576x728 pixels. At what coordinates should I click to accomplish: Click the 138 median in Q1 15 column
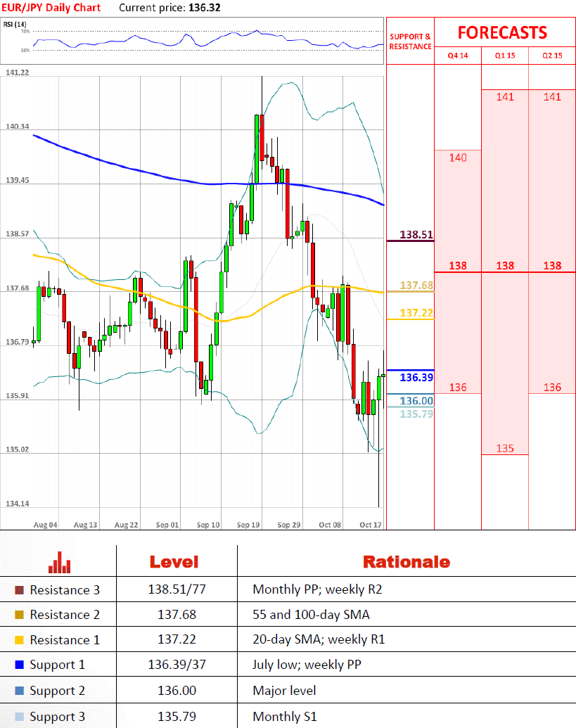click(505, 266)
